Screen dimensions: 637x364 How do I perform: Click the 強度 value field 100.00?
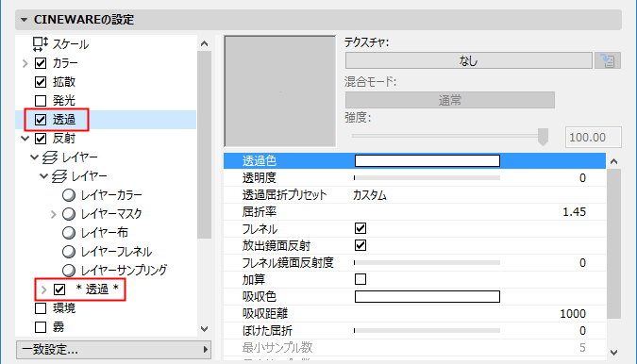point(594,137)
